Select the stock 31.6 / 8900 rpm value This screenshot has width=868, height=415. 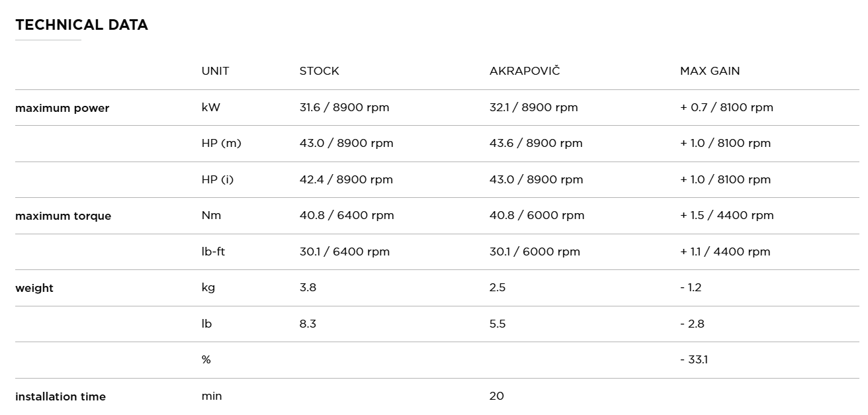[x=344, y=107]
